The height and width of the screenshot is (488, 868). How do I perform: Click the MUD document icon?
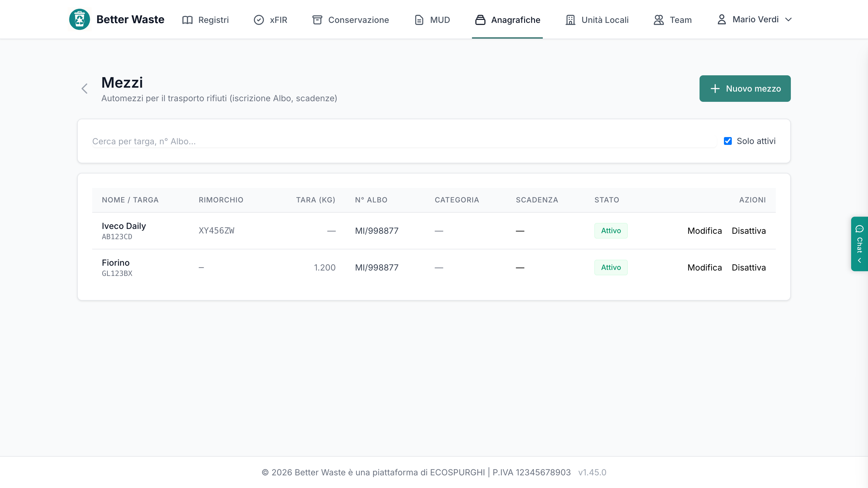coord(419,20)
